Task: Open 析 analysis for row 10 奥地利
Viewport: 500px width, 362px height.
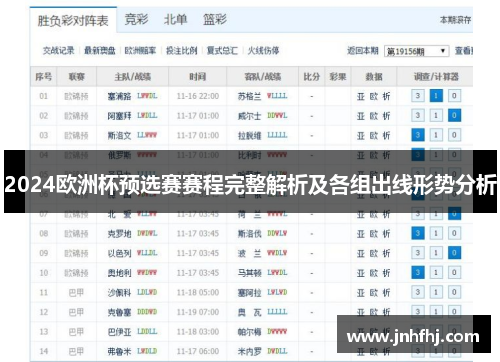Action: (x=386, y=273)
